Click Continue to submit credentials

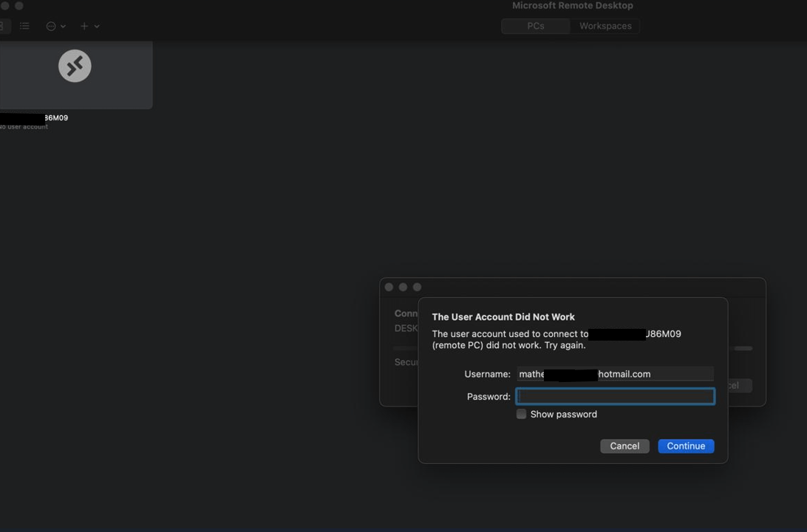pos(686,446)
